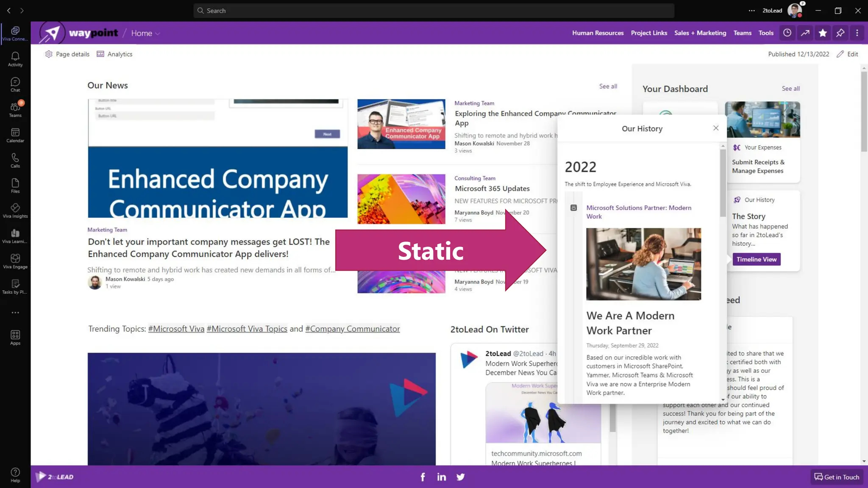
Task: Click the Search box at top
Action: (433, 11)
